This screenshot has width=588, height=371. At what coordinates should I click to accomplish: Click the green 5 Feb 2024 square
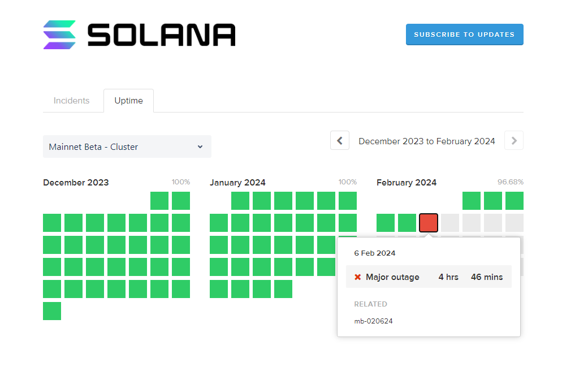pos(407,223)
